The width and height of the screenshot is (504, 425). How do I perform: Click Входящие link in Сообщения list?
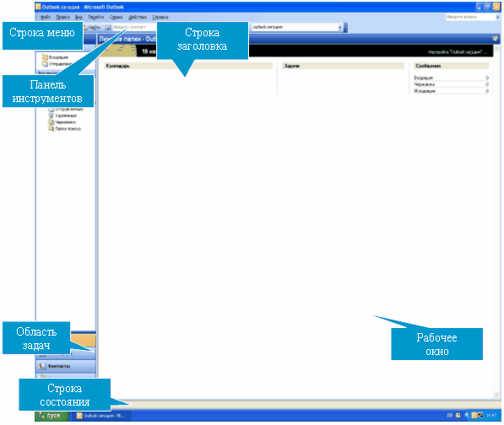pos(423,78)
